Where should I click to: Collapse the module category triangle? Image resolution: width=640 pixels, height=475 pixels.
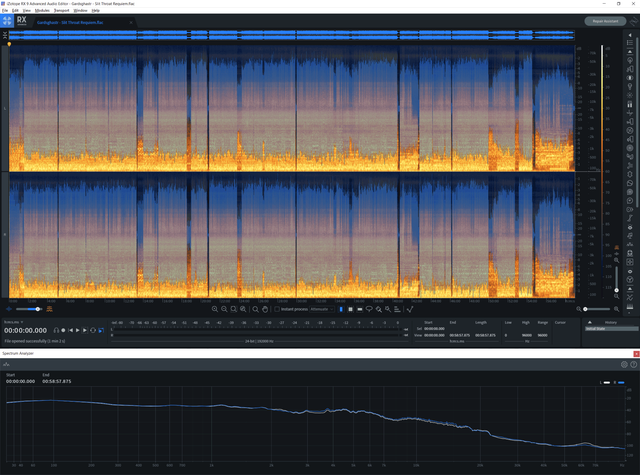click(x=630, y=52)
